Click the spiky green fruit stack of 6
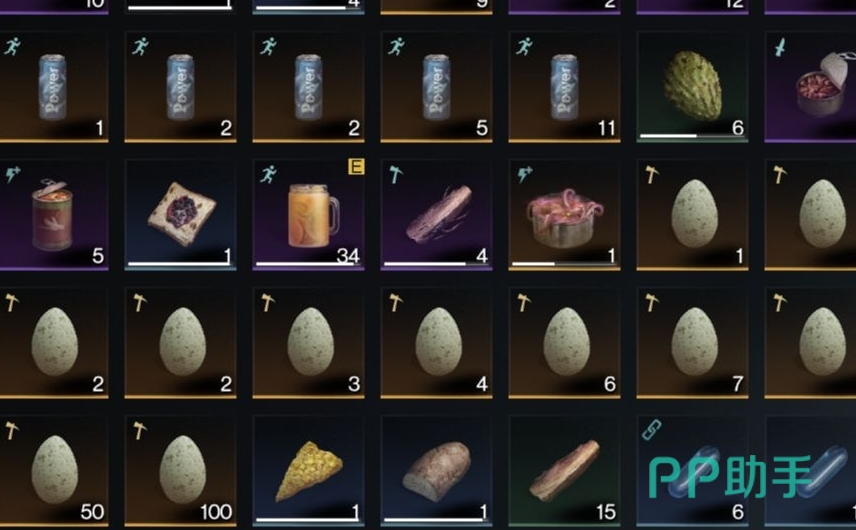Image resolution: width=856 pixels, height=530 pixels. pos(692,87)
